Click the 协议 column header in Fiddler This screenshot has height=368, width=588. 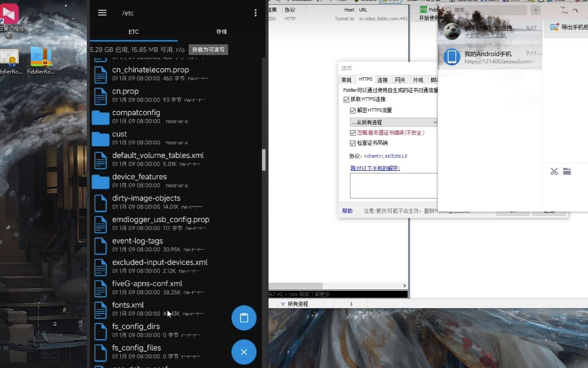point(290,9)
